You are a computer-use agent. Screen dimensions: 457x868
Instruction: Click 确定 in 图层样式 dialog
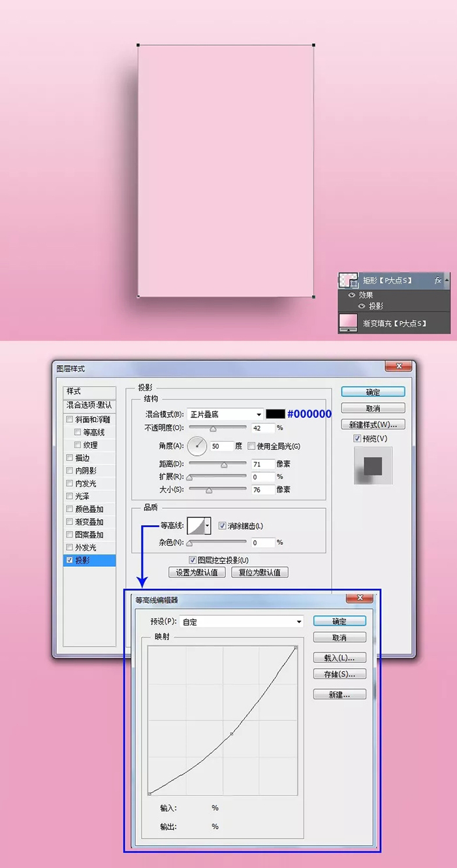tap(373, 393)
